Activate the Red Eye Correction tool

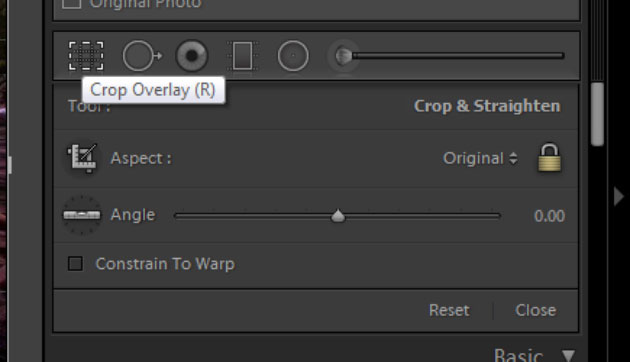[x=192, y=56]
